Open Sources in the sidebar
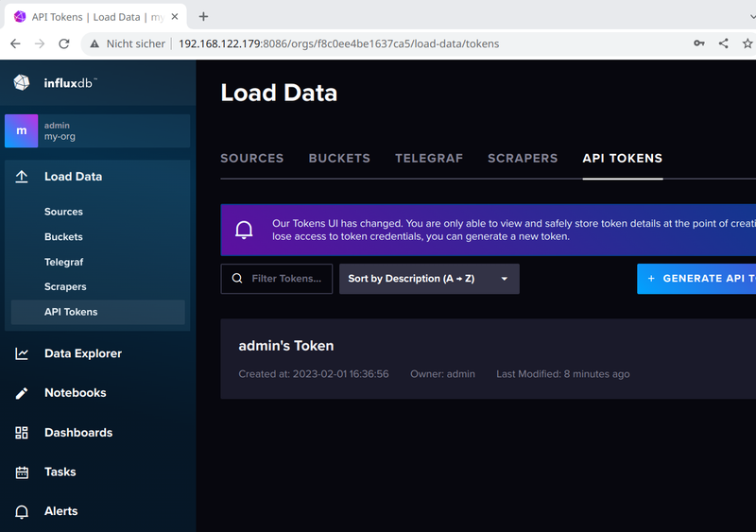 click(63, 212)
